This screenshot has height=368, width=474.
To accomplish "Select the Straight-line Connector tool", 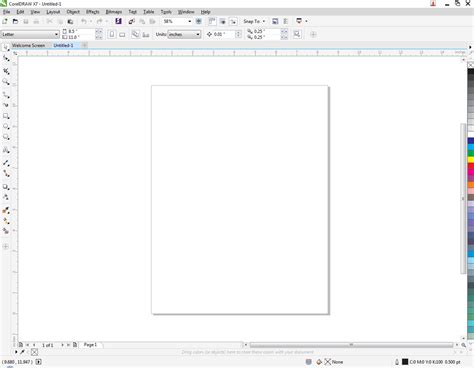I will [6, 173].
